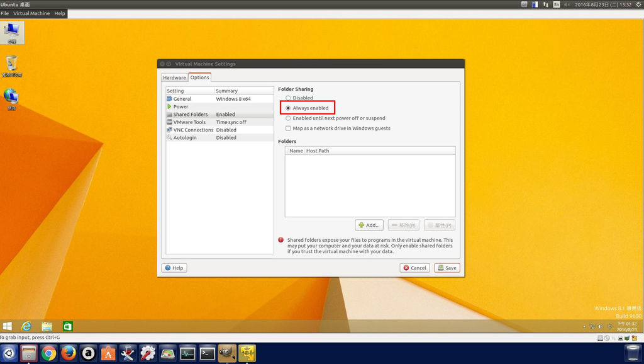Viewport: 644px width, 364px height.
Task: Open Internet Explorer in the Windows taskbar
Action: tap(26, 326)
